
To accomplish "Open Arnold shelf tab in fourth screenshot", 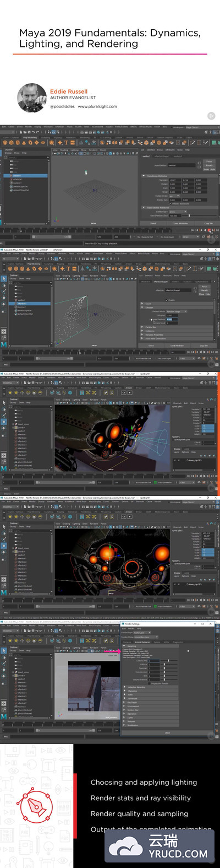I will point(129,512).
